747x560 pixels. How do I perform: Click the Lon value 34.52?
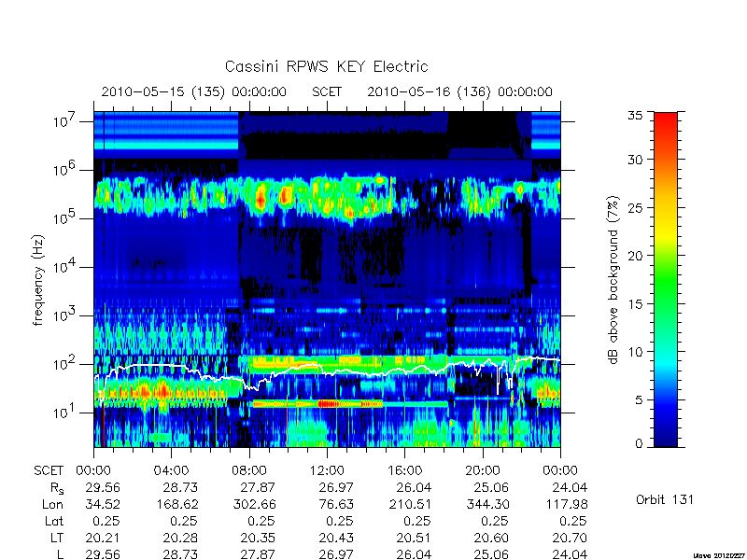point(103,504)
